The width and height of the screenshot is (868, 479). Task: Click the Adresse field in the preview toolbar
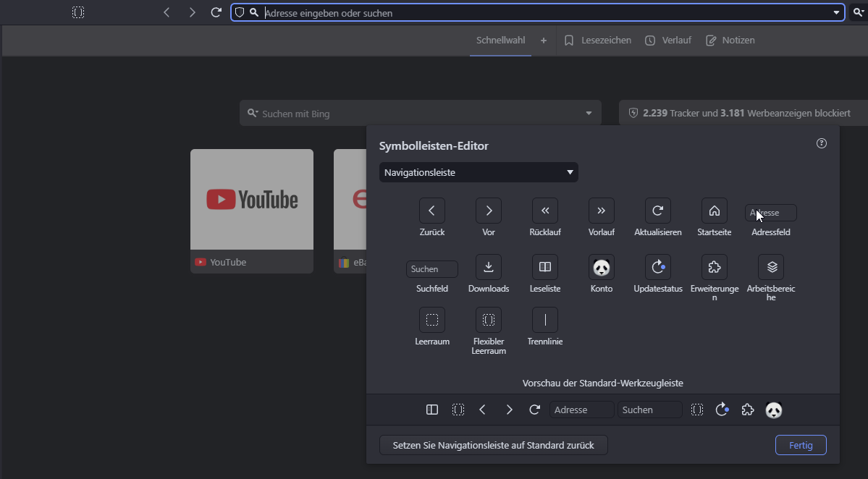(x=582, y=410)
